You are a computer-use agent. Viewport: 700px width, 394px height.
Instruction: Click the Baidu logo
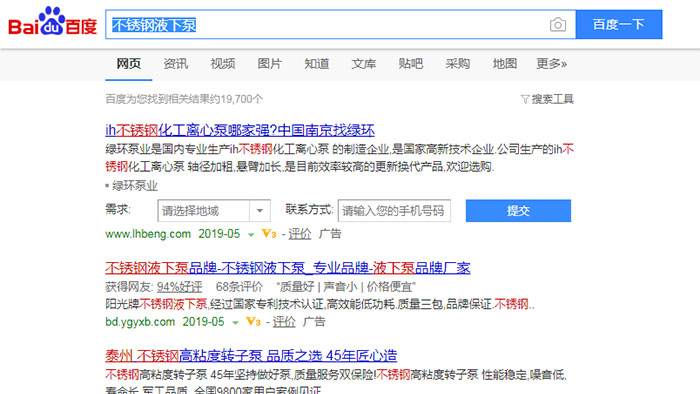point(53,21)
